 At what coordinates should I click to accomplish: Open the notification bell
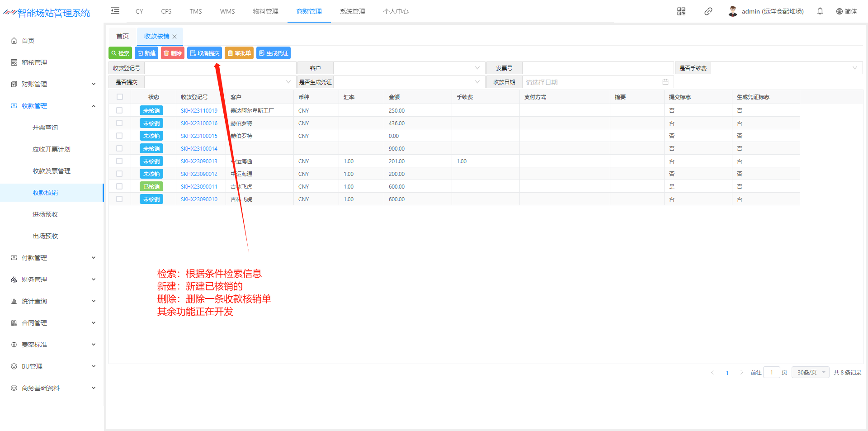click(820, 11)
